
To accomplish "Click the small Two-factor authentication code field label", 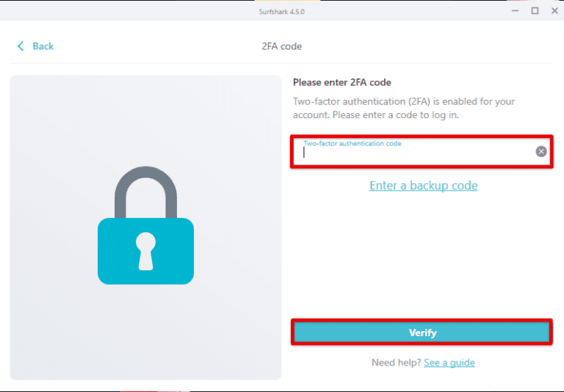I will pos(352,143).
